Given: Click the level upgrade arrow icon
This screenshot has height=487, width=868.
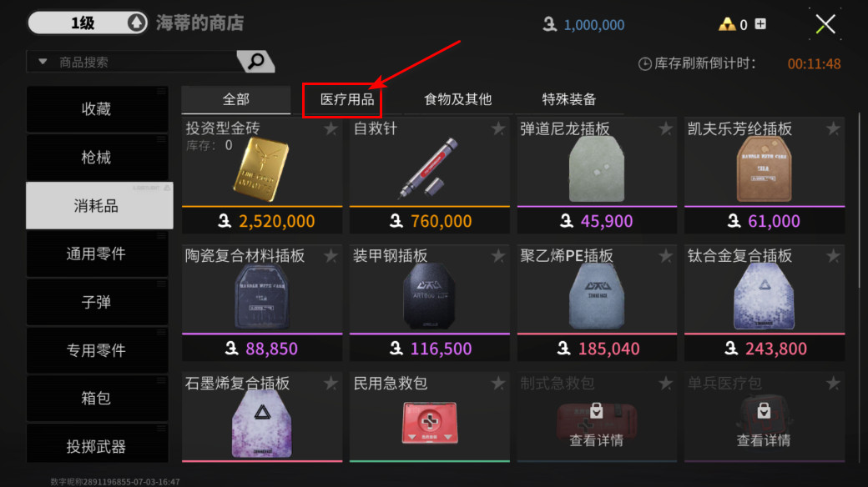Looking at the screenshot, I should [x=136, y=23].
